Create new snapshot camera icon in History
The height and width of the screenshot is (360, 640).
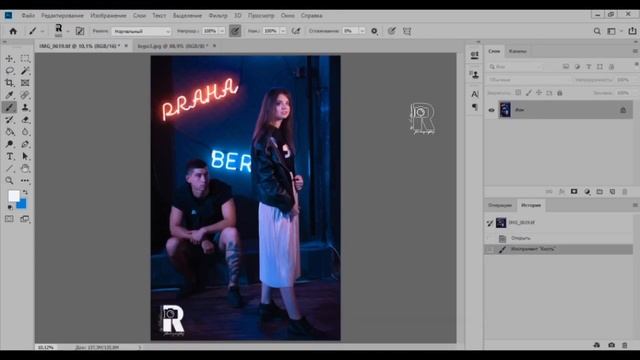pyautogui.click(x=611, y=345)
